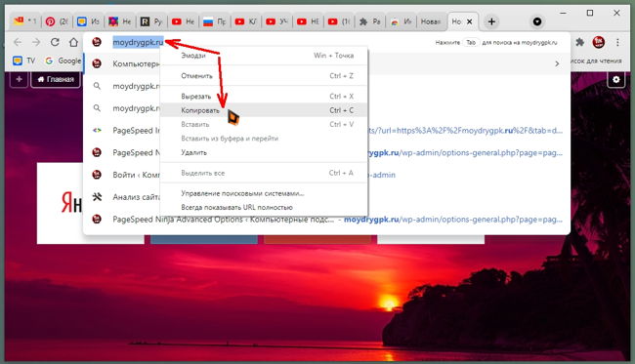Click the highlighted moydrygpk.ru address text
This screenshot has width=635, height=364.
click(x=138, y=42)
